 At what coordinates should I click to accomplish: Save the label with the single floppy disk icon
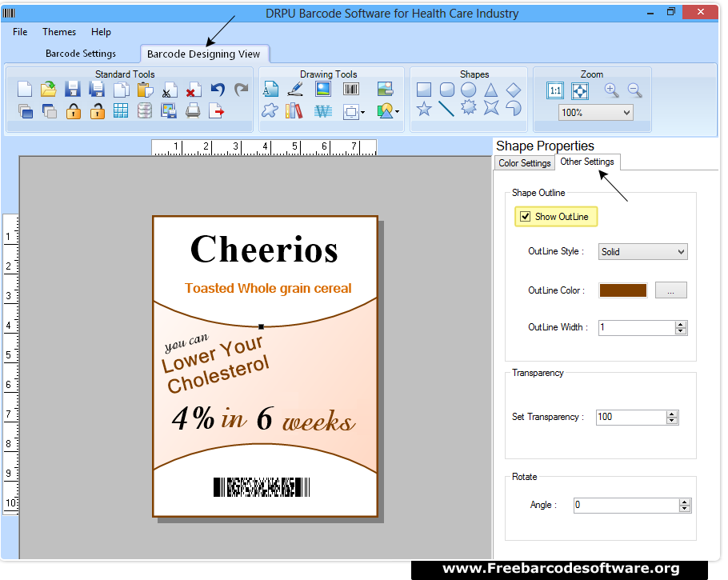click(73, 89)
